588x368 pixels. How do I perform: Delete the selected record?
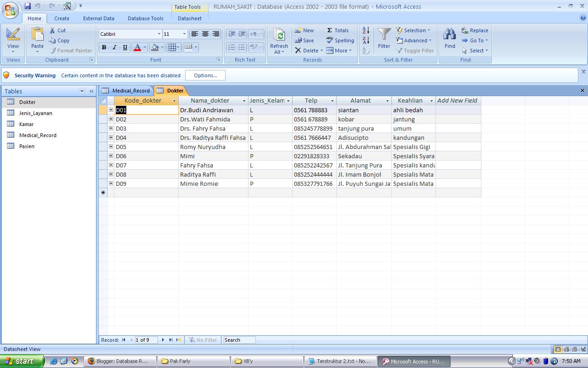click(x=309, y=51)
